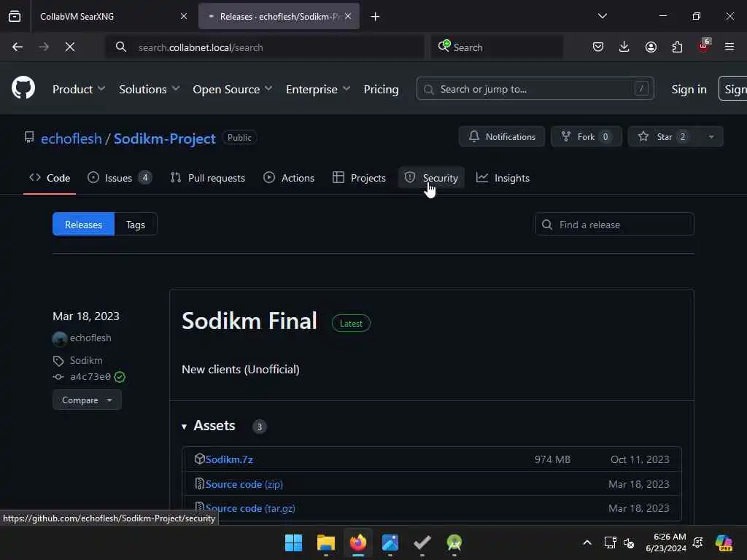Switch to the Pull requests tab
The height and width of the screenshot is (560, 747).
(208, 178)
